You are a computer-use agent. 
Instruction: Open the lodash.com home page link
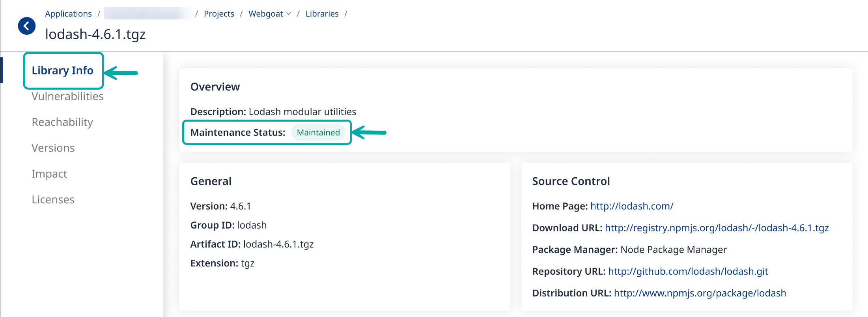(x=632, y=206)
